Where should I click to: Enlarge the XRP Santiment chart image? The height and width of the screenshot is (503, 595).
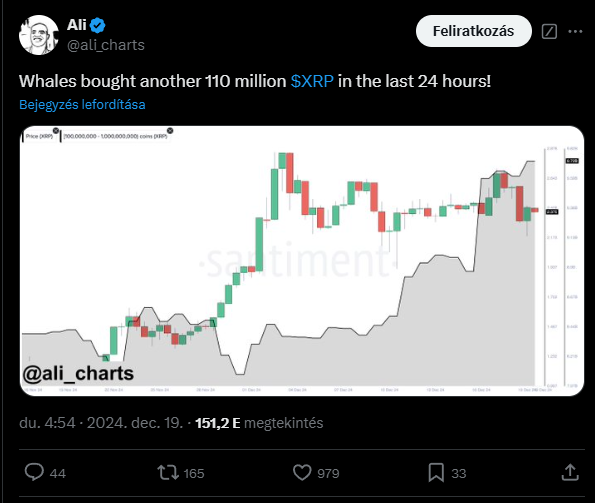point(302,261)
